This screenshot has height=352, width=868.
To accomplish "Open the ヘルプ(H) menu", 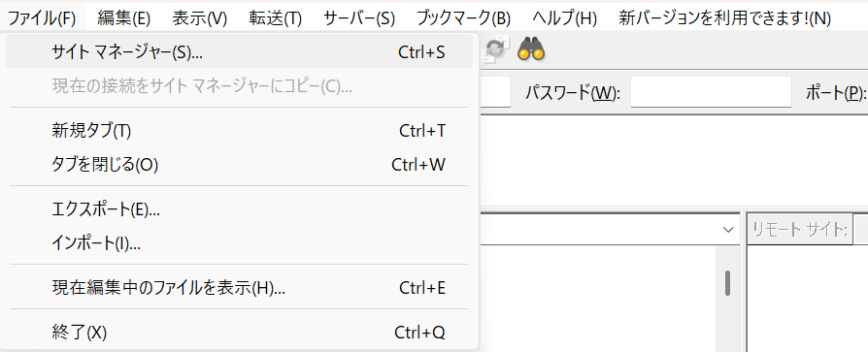I will [565, 18].
